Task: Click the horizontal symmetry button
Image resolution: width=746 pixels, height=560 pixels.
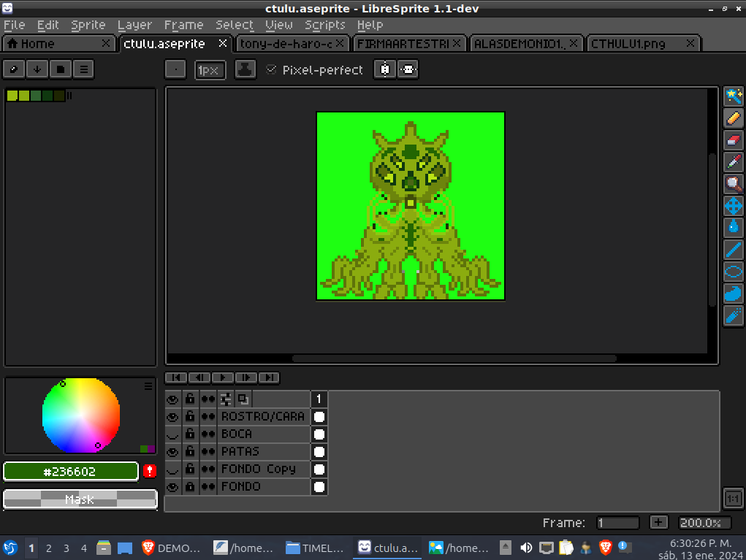Action: pyautogui.click(x=408, y=69)
